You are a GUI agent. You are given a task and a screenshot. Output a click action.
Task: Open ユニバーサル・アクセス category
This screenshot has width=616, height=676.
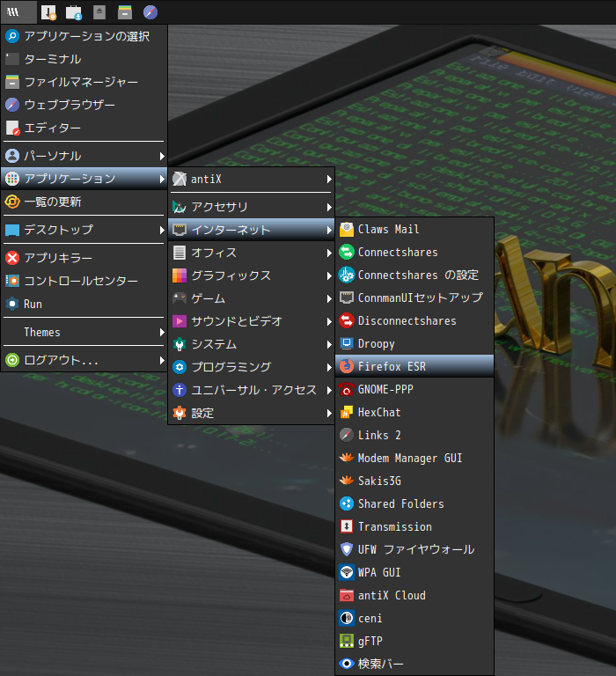coord(252,390)
